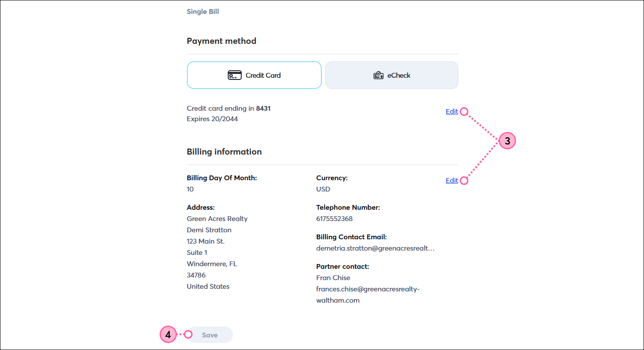Click callout marker number 4

pyautogui.click(x=168, y=334)
